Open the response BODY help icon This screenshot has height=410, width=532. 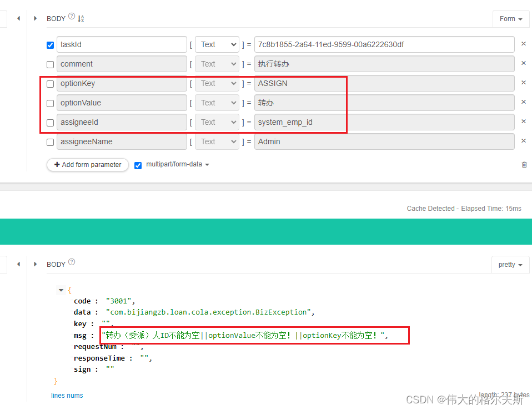[71, 261]
